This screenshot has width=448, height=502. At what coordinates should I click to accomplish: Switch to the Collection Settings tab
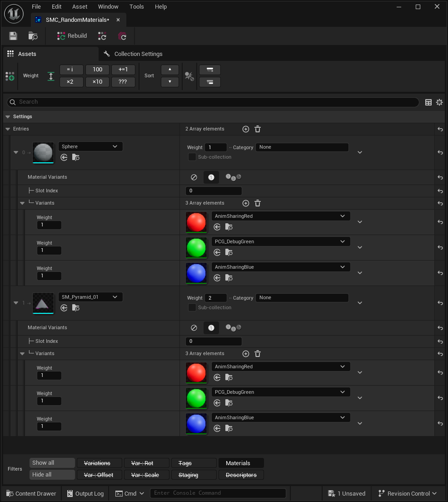[138, 54]
